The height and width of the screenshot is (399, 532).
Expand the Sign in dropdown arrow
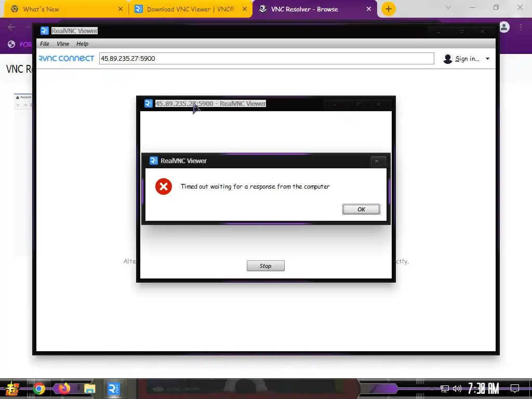pyautogui.click(x=487, y=59)
